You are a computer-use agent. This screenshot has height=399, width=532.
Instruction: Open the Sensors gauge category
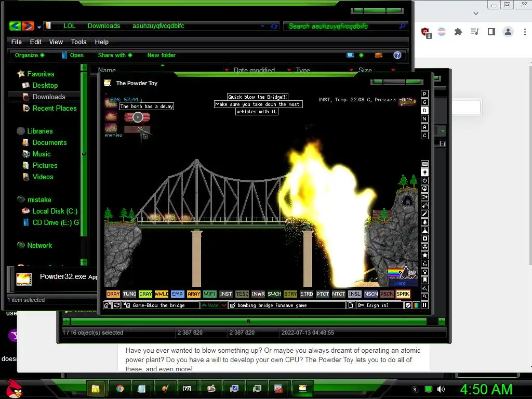click(424, 189)
